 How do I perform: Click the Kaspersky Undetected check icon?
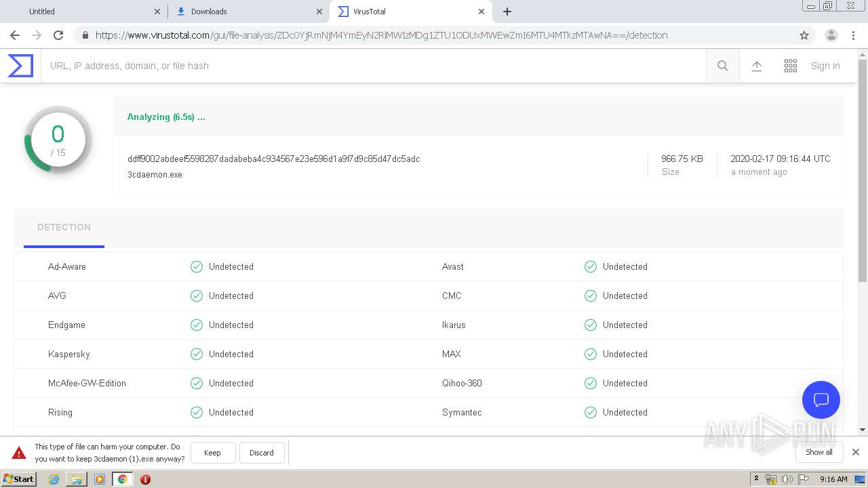pyautogui.click(x=197, y=354)
